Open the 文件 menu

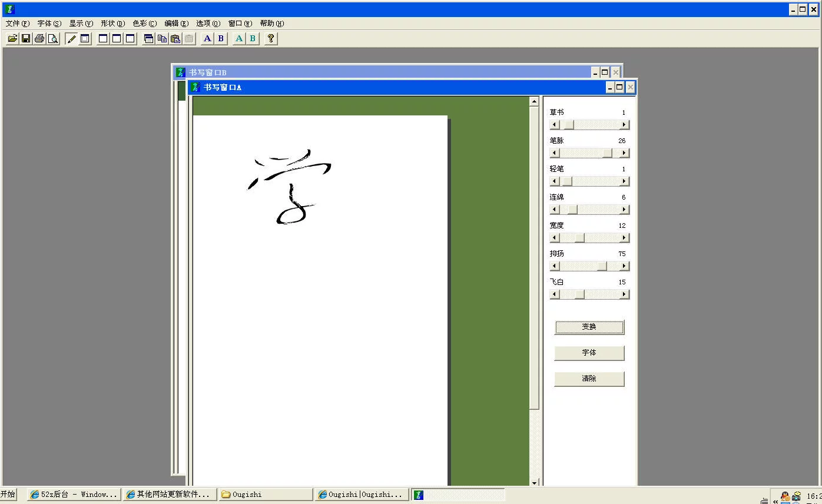[x=17, y=24]
